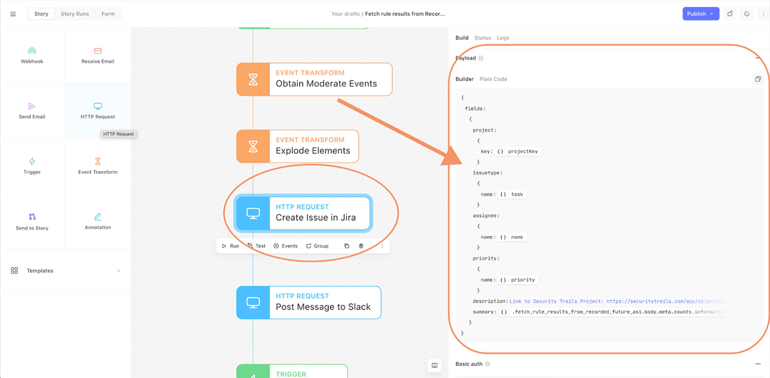Switch to the Build tab
Screen dimensions: 770x378
462,38
